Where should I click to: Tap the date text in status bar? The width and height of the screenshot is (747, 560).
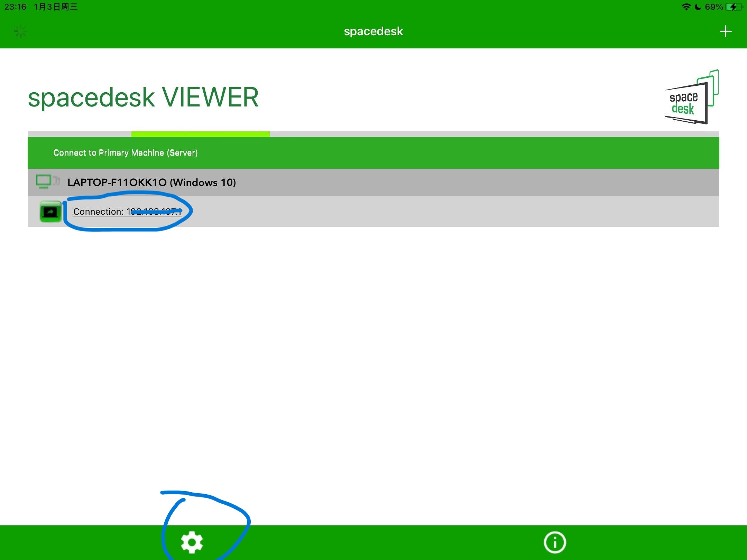(x=56, y=7)
